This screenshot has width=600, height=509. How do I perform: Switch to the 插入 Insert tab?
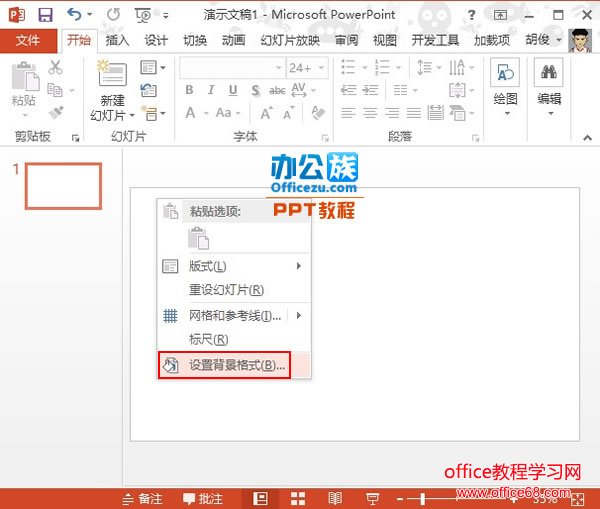coord(117,40)
